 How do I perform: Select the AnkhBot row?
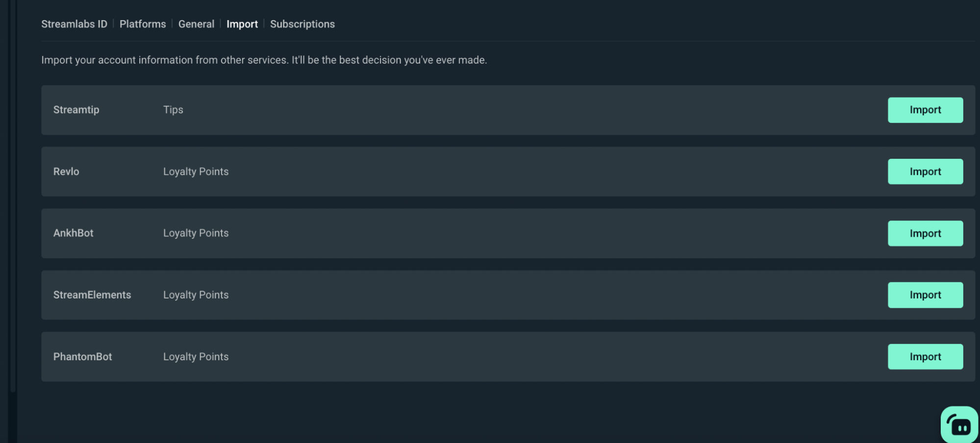(x=73, y=233)
